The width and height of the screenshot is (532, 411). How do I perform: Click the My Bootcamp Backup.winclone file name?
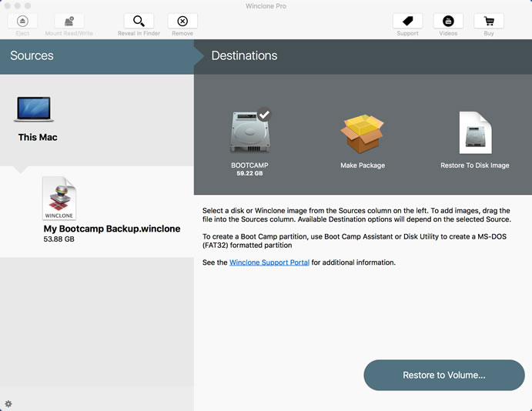point(112,229)
